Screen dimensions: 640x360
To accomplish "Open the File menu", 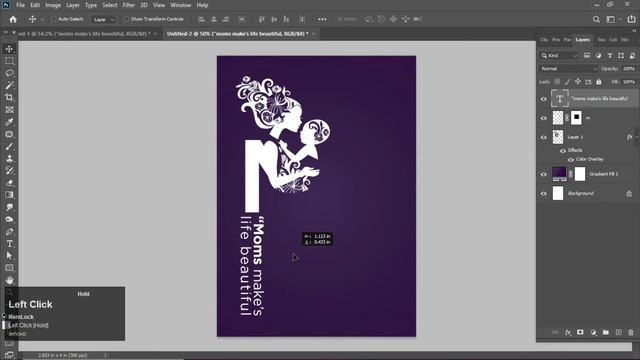I will (x=20, y=5).
